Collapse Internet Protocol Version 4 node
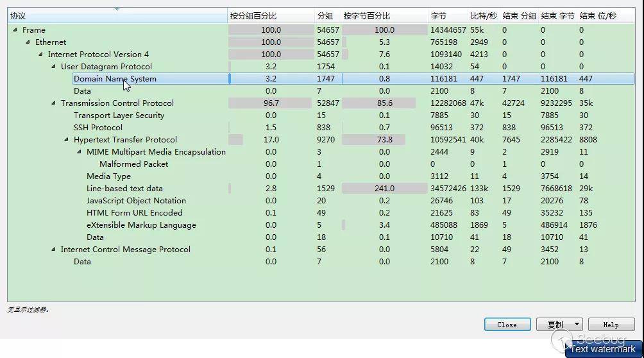 click(x=40, y=55)
